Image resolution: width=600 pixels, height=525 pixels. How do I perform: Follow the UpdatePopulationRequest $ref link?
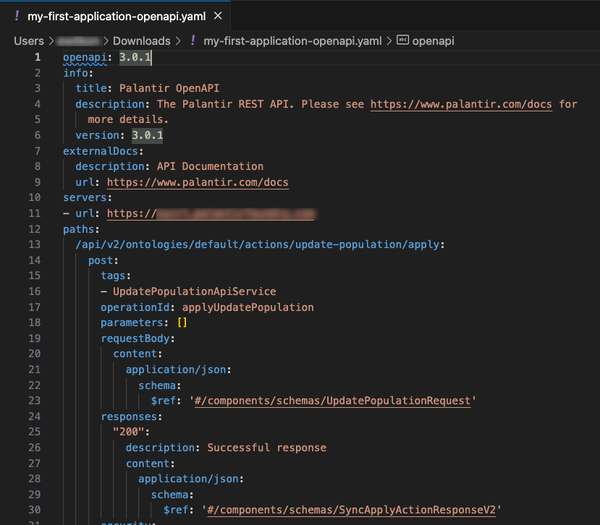333,401
